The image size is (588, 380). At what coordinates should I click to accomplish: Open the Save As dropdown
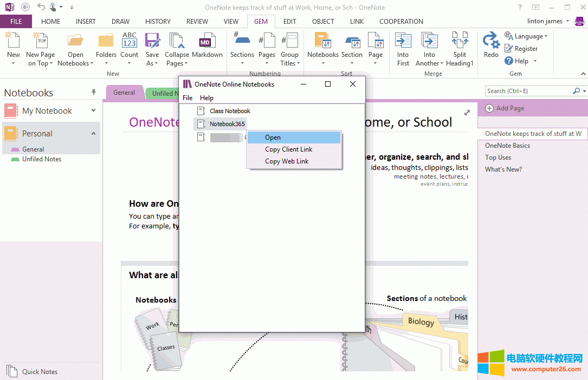click(152, 63)
